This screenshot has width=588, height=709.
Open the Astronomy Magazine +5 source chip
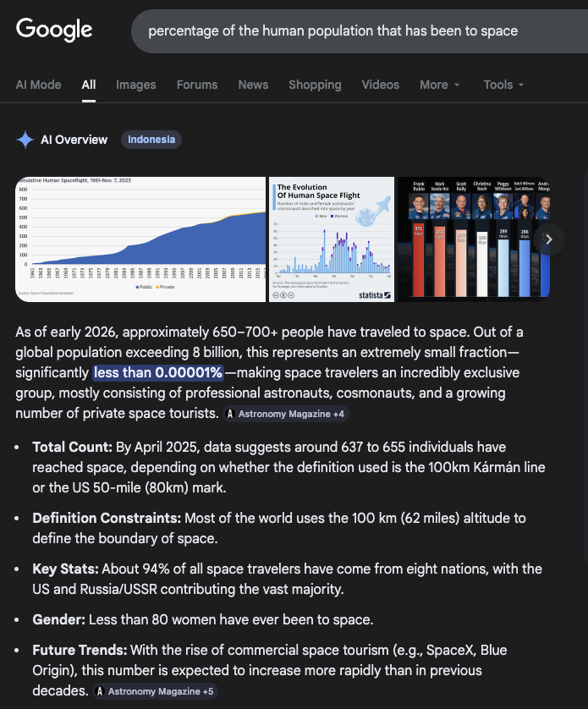coord(155,691)
